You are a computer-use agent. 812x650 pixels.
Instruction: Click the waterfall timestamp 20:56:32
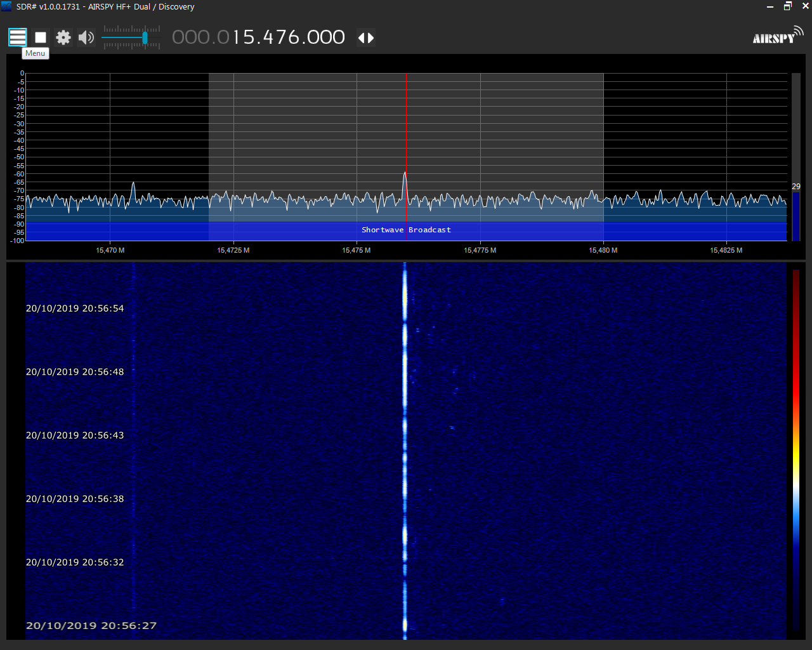click(x=75, y=562)
